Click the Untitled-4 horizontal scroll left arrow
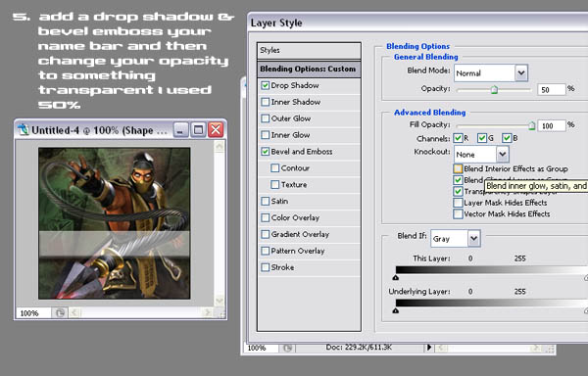 point(74,312)
